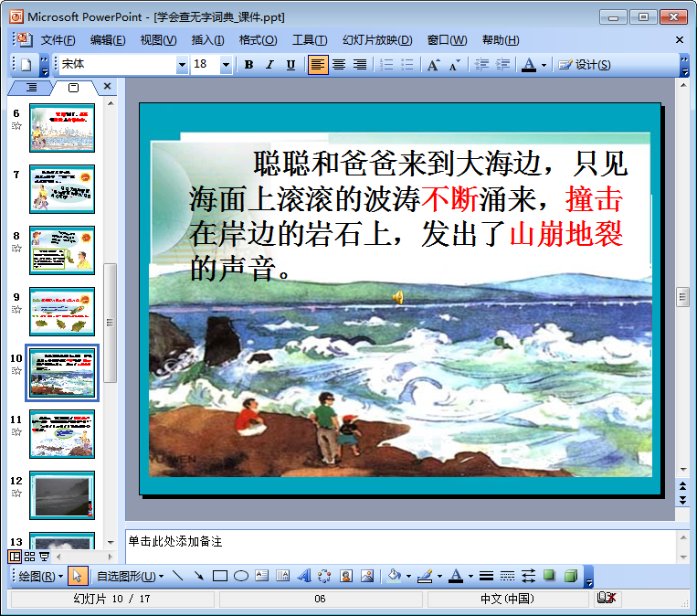Open the line color dropdown arrow

point(439,577)
